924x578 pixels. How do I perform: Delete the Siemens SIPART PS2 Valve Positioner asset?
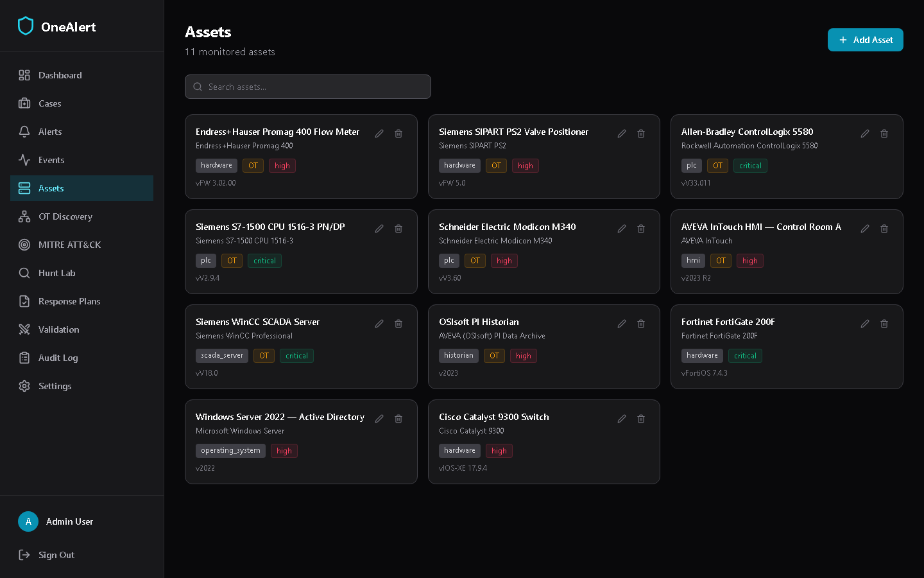641,134
